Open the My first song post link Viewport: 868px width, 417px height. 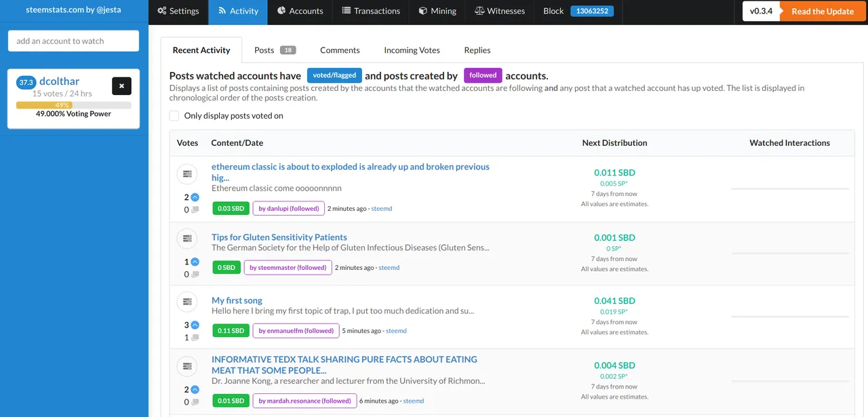[237, 300]
